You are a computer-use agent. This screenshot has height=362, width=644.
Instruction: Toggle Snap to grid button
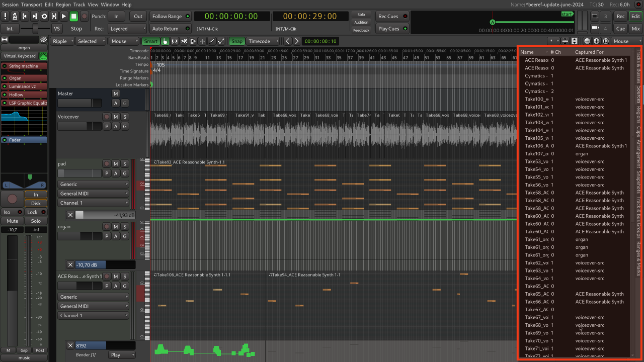pos(236,41)
